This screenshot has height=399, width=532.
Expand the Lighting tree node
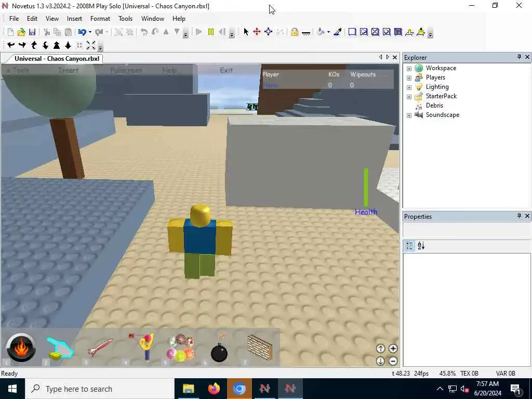[409, 87]
